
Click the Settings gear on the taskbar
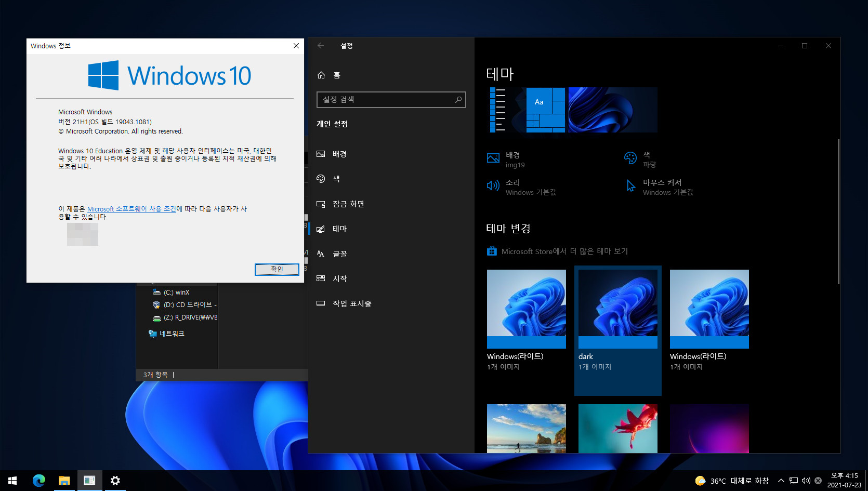click(x=115, y=481)
